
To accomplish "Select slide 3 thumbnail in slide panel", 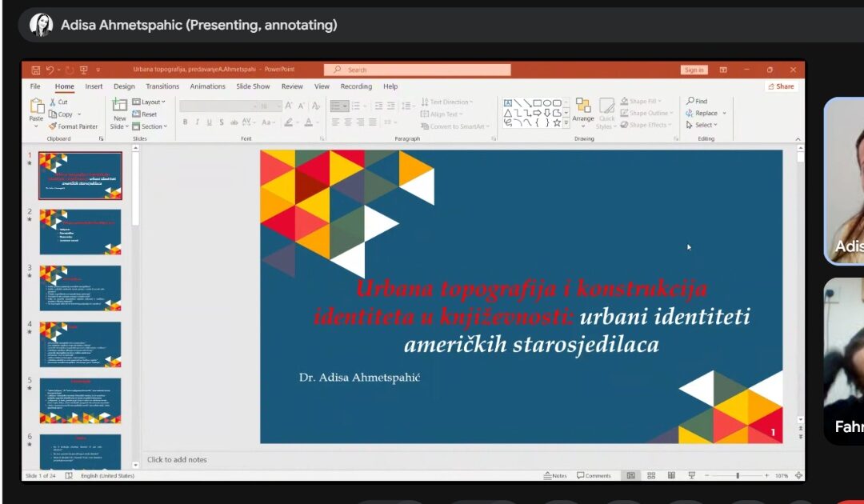I will [80, 288].
